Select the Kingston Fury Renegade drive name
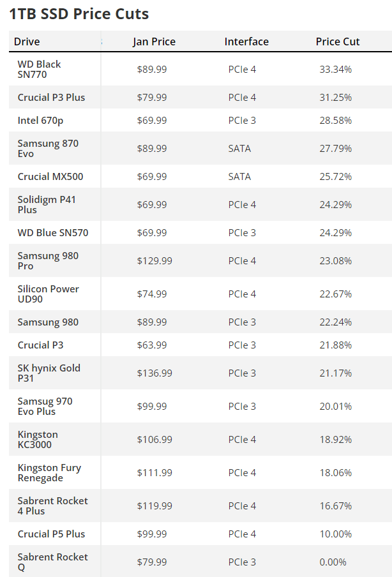The height and width of the screenshot is (577, 392). pos(49,472)
